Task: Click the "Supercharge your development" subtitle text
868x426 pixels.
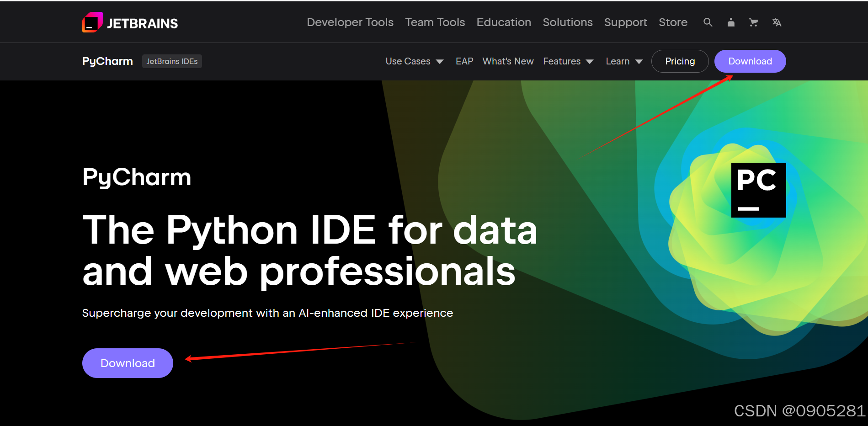Action: (x=267, y=313)
